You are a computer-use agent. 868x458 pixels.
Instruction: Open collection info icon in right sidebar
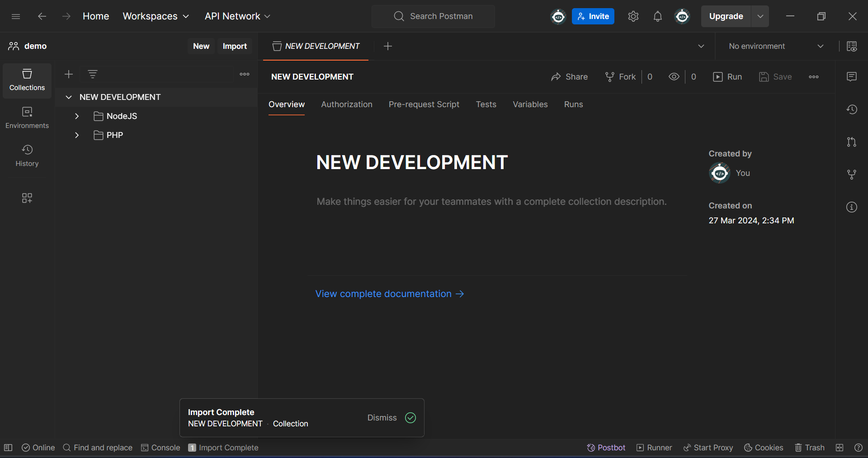851,207
